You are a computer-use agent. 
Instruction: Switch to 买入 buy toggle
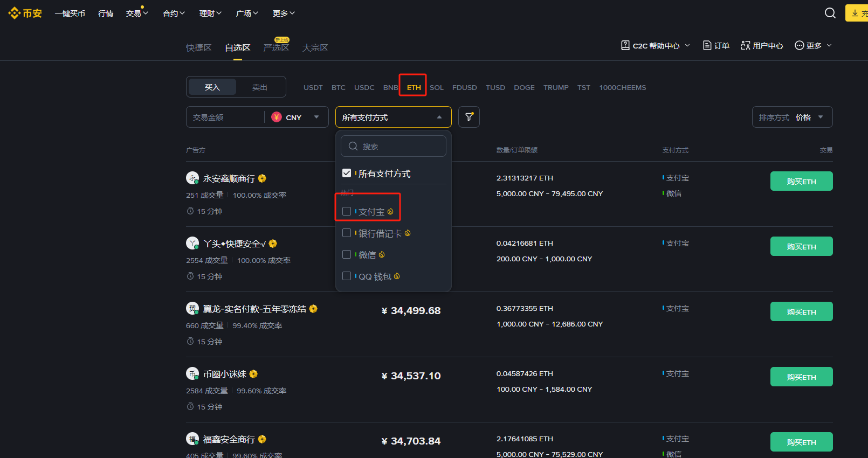tap(212, 87)
